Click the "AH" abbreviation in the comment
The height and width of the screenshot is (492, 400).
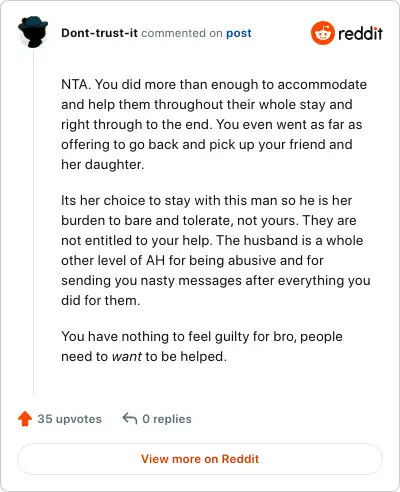[x=156, y=260]
